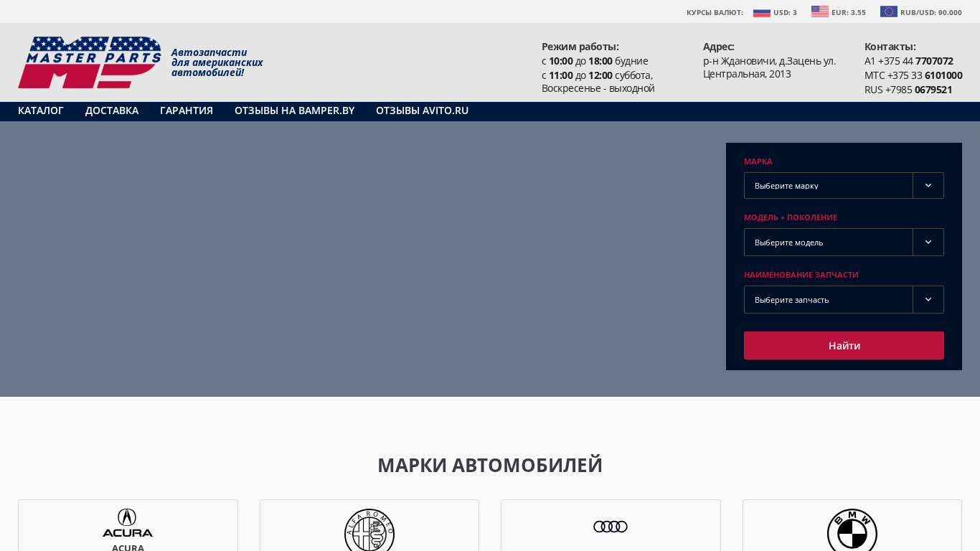Expand the Выберите модель dropdown
980x551 pixels.
[844, 242]
